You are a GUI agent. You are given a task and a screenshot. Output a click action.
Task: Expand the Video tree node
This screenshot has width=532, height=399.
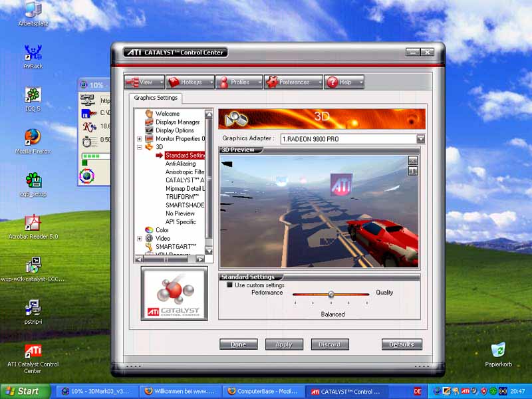[x=140, y=239]
